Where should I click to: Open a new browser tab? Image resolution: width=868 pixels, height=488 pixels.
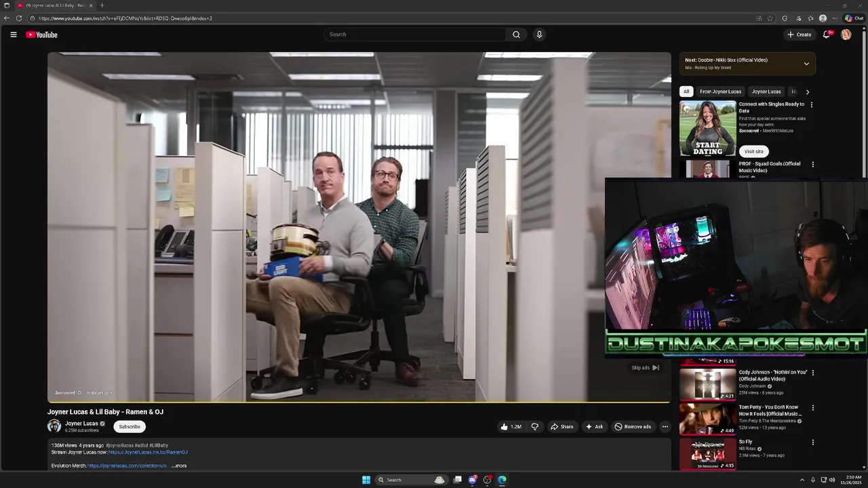[102, 5]
